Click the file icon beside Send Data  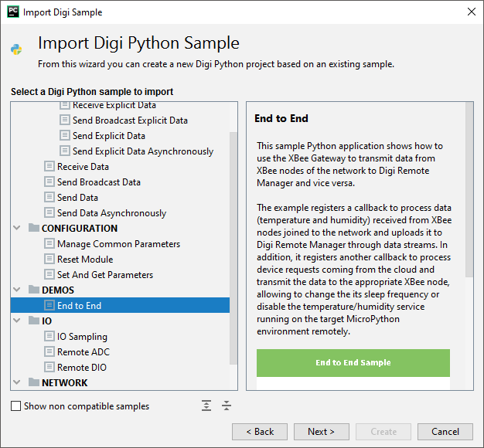click(49, 198)
